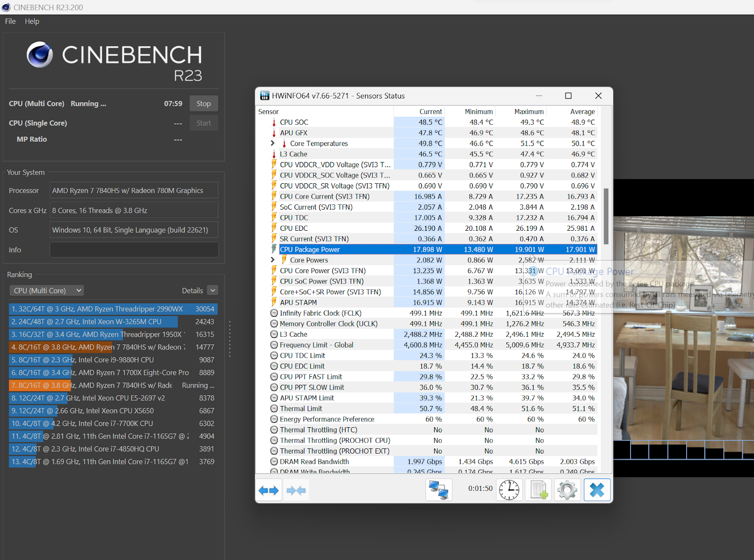The width and height of the screenshot is (754, 560).
Task: Click the collapse sensors inward arrows icon
Action: (x=296, y=490)
